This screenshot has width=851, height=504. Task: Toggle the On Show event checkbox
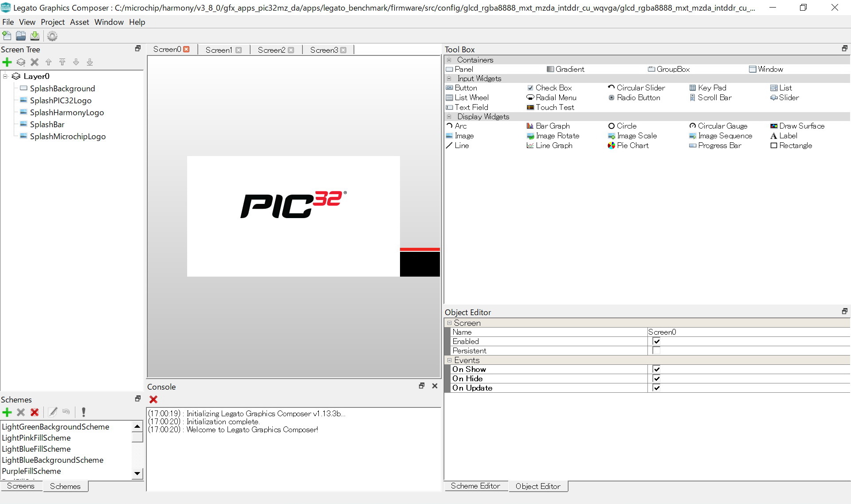coord(656,369)
